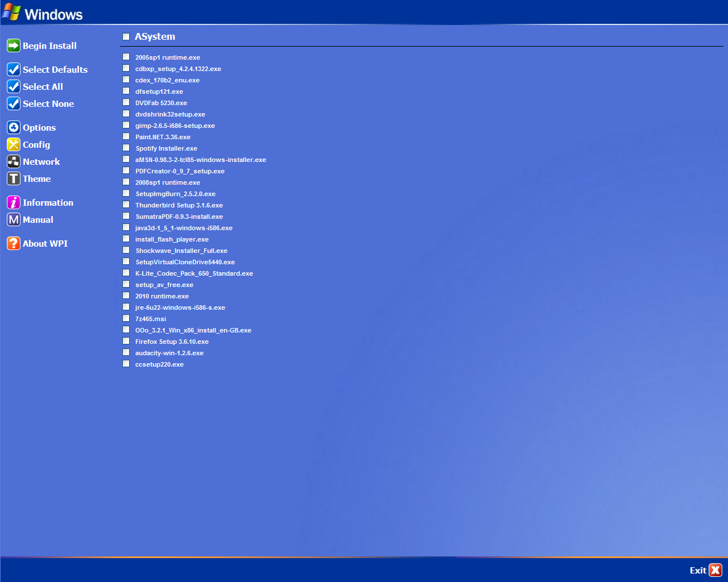Open the Options menu label
Image resolution: width=728 pixels, height=582 pixels.
click(39, 128)
